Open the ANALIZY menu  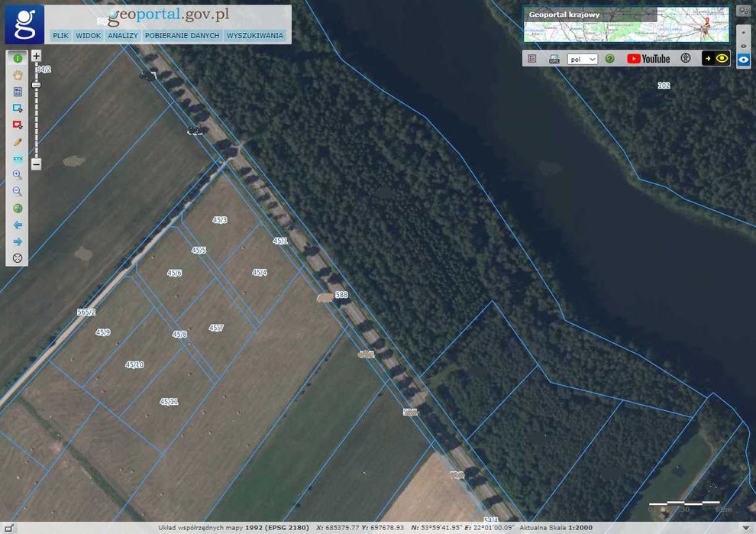123,36
